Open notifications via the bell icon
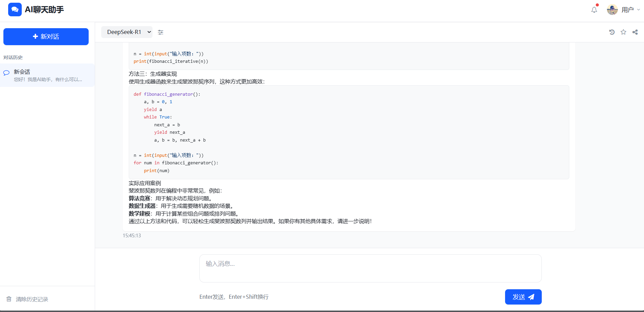Screen dimensions: 644x312 [594, 10]
